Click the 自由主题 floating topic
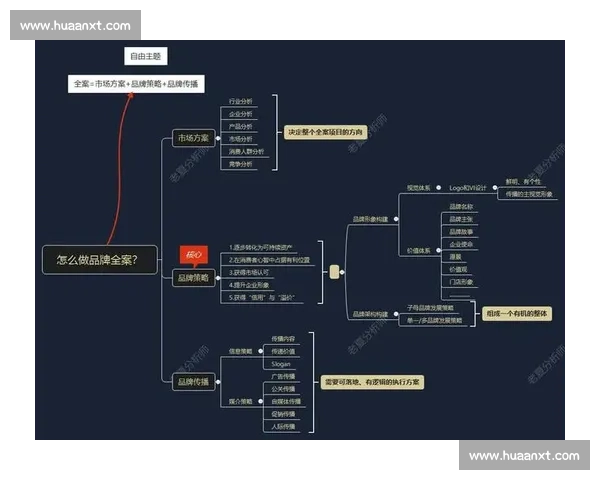This screenshot has width=600, height=480. click(x=148, y=57)
